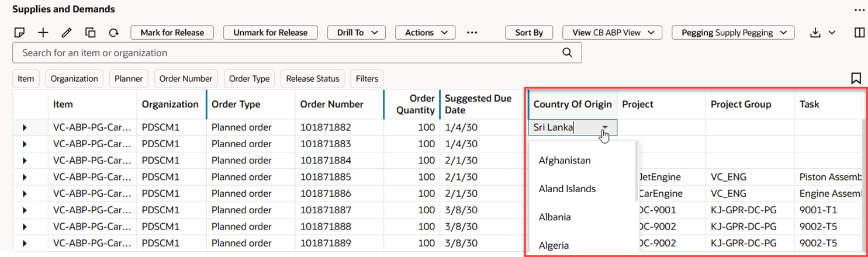
Task: Click the add note icon
Action: 19,33
